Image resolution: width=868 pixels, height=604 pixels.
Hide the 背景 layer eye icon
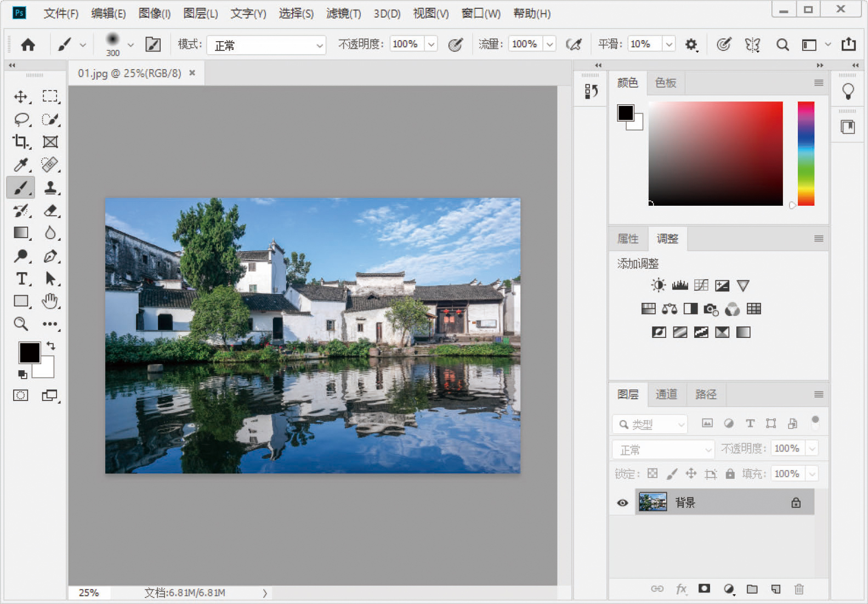pos(622,503)
